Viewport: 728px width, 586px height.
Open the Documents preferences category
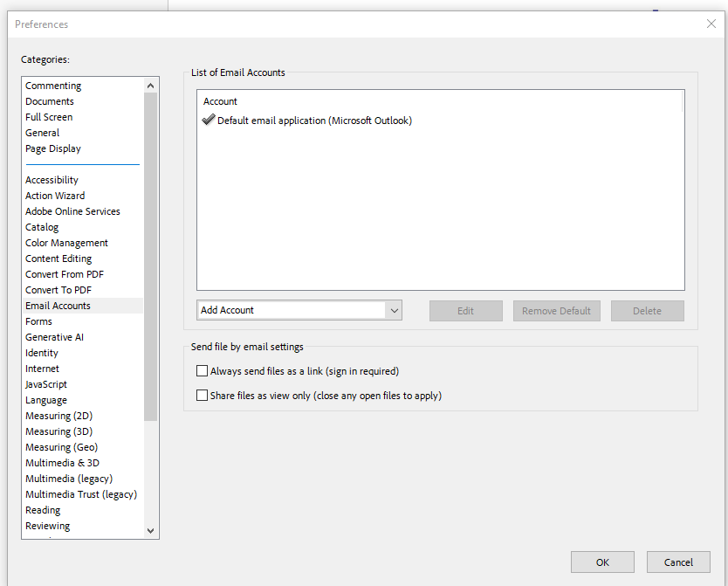click(x=49, y=100)
